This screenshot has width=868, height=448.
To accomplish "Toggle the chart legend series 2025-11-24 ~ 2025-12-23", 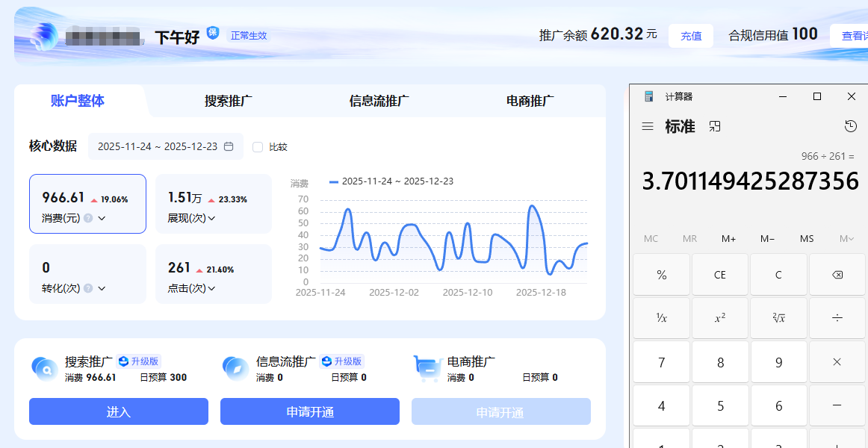I will [391, 181].
